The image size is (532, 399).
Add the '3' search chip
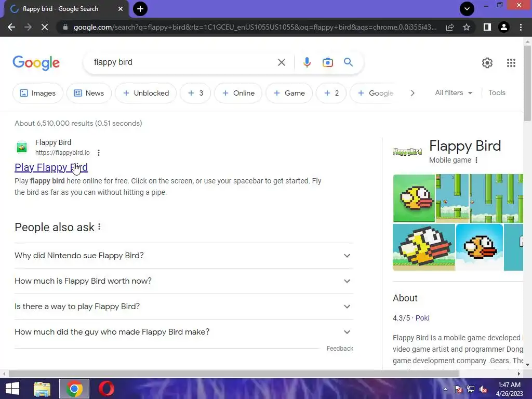[195, 93]
